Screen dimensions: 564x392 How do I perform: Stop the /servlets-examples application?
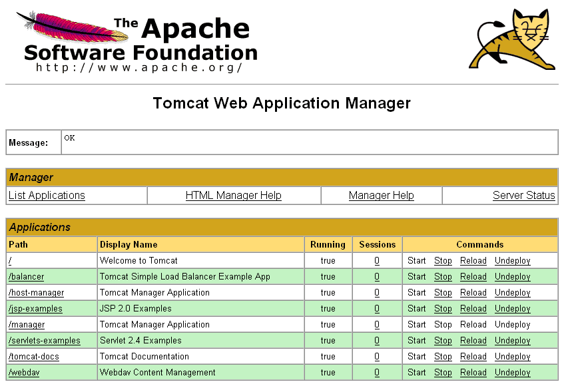443,341
